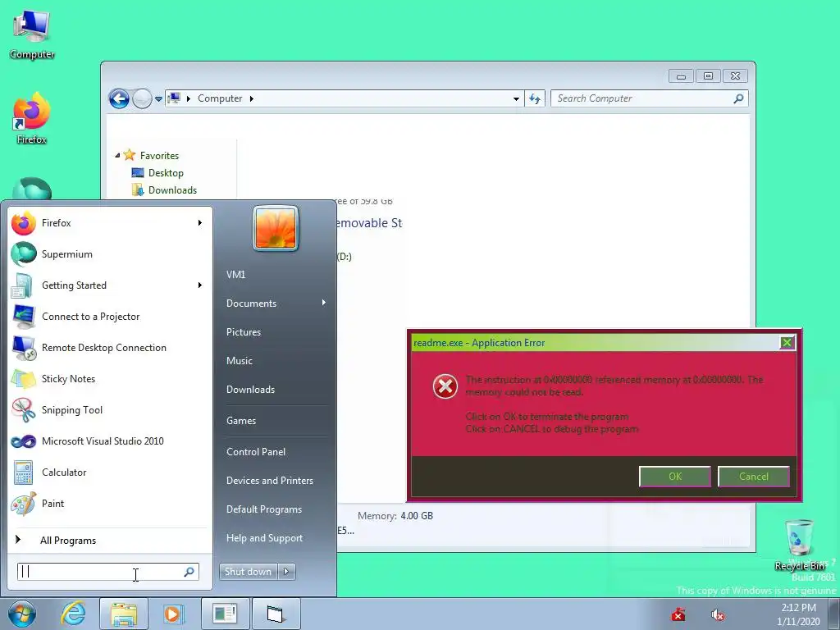
Task: Open Games from the Start menu
Action: click(x=241, y=421)
